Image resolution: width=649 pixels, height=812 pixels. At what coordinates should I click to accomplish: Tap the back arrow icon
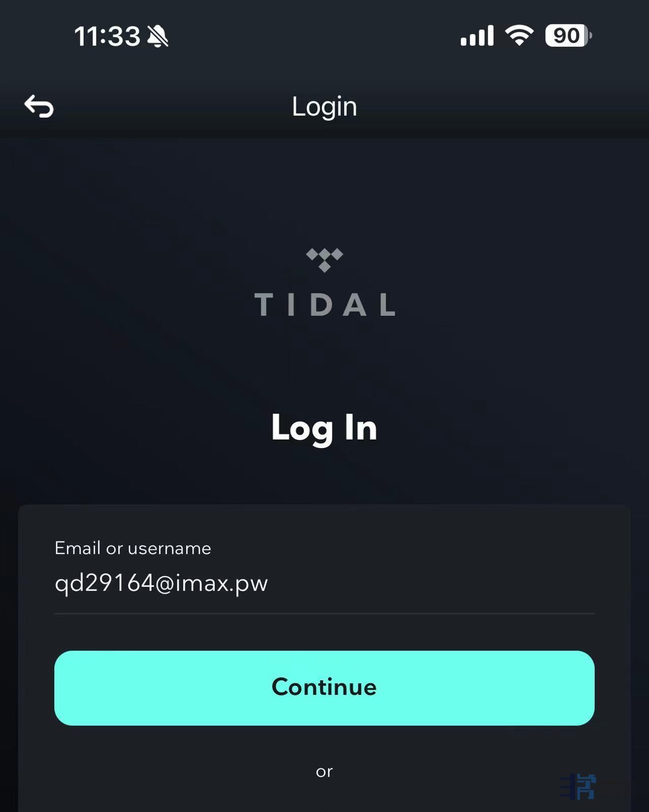point(39,106)
